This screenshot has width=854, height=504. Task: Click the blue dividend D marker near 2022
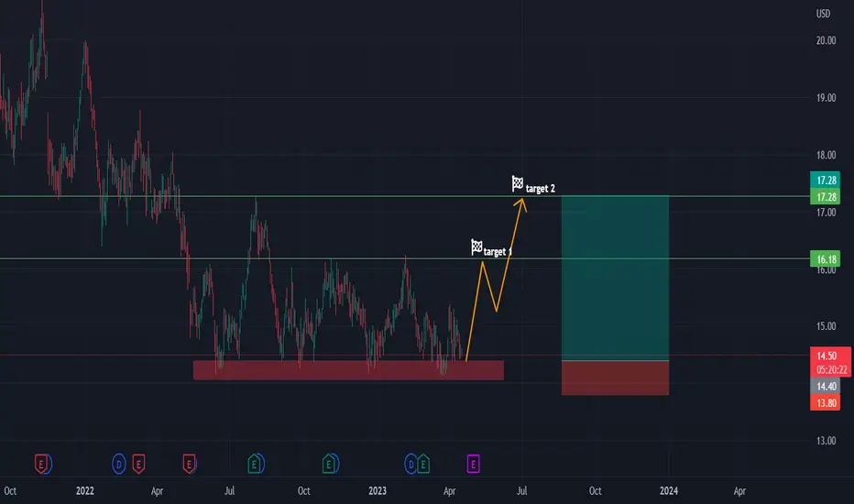[x=119, y=465]
